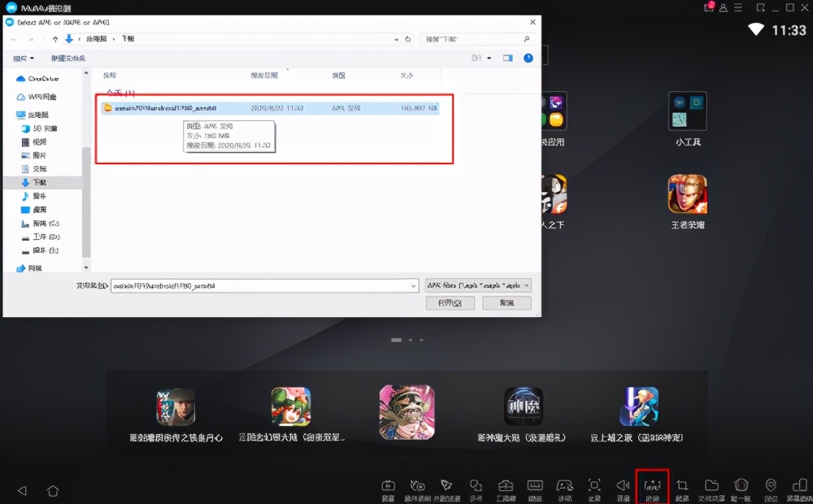The image size is (813, 504).
Task: Expand the file name combo box dropdown arrow
Action: pyautogui.click(x=413, y=285)
